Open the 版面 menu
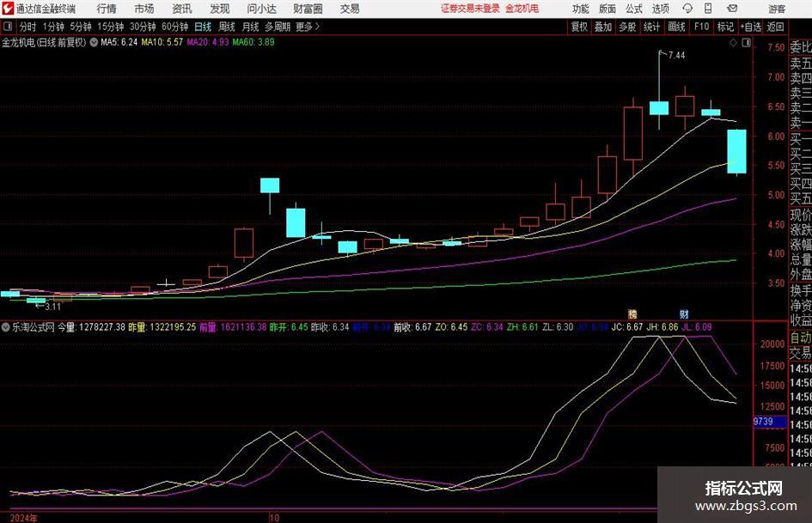Viewport: 812px width, 523px height. (x=607, y=9)
